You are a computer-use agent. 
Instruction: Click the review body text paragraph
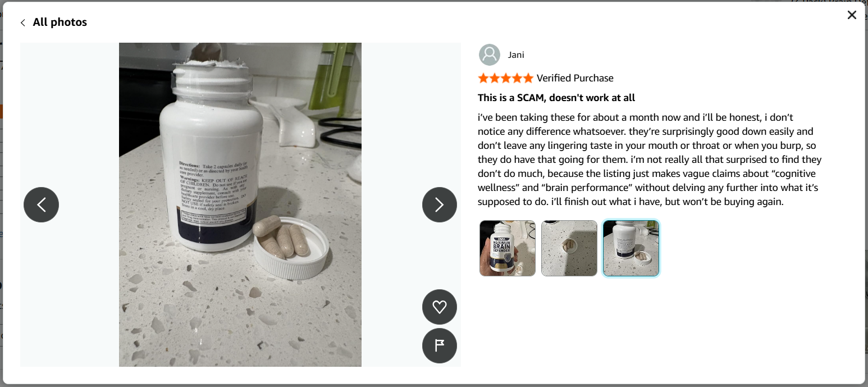pyautogui.click(x=650, y=160)
